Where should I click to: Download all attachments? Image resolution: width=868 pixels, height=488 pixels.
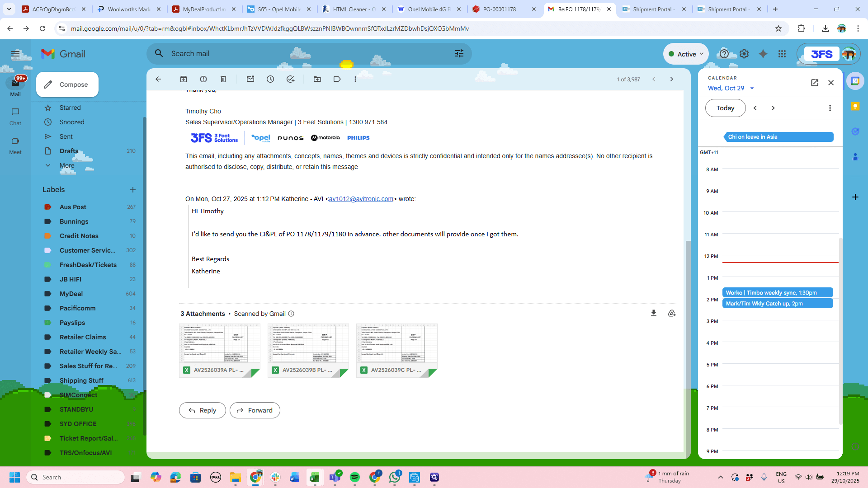coord(654,313)
